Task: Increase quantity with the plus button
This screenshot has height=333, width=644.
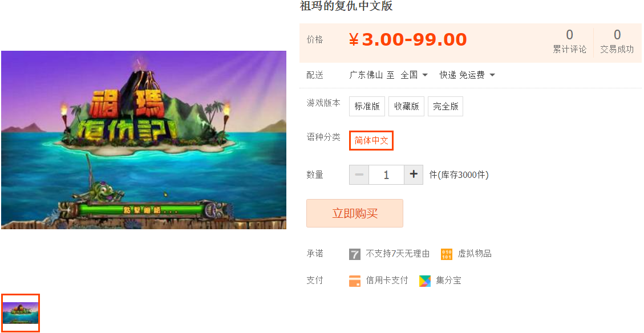Action: (x=414, y=174)
